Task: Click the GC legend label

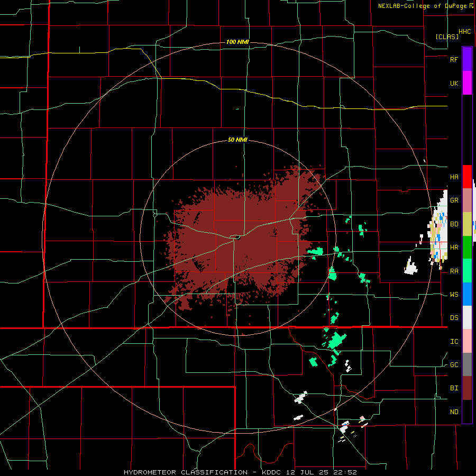Action: (454, 365)
